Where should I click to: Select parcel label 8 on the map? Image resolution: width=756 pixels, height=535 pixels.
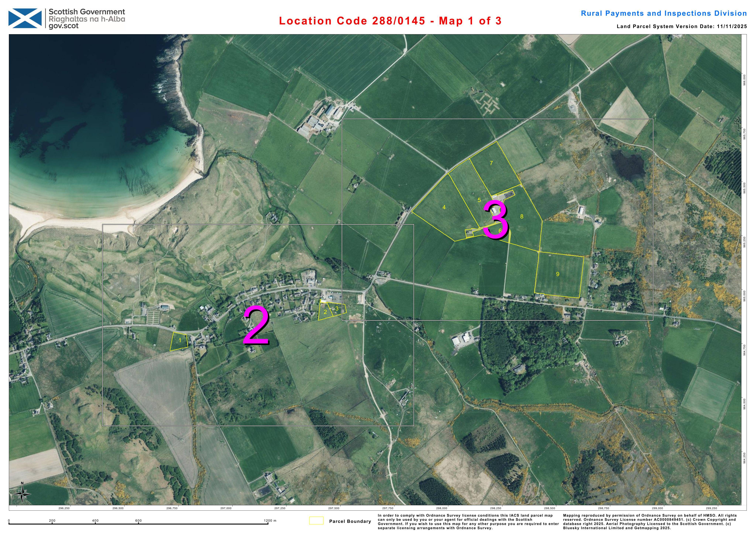pos(522,217)
